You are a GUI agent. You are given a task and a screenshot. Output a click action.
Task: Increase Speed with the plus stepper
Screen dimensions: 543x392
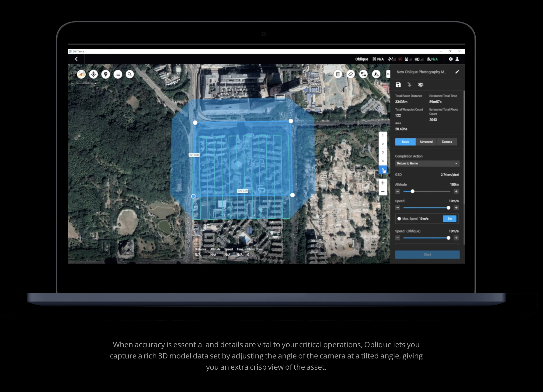point(456,208)
